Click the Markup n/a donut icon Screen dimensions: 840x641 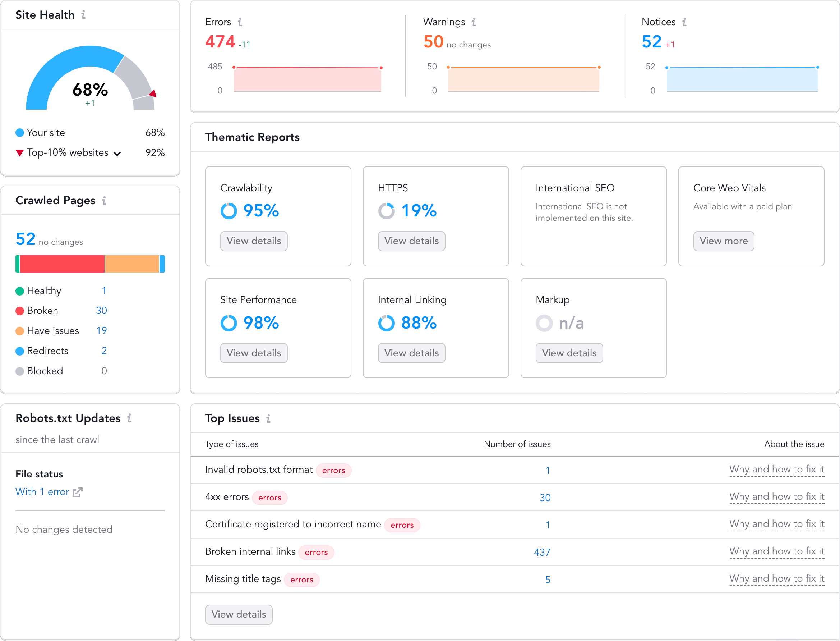coord(544,323)
